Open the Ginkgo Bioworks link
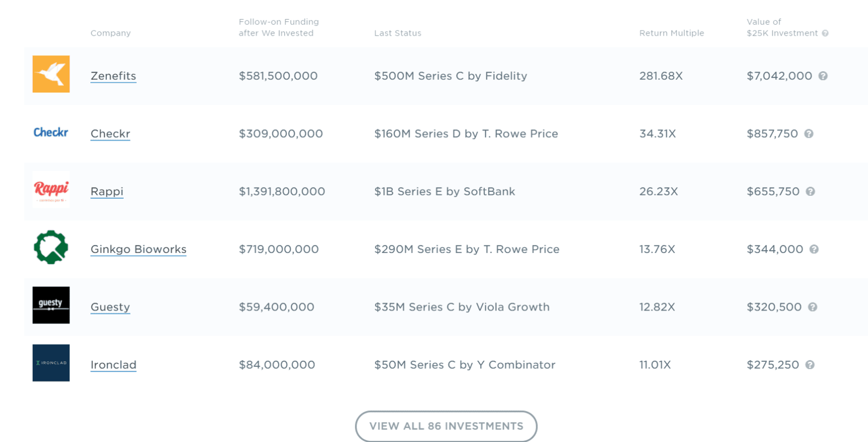 point(138,249)
